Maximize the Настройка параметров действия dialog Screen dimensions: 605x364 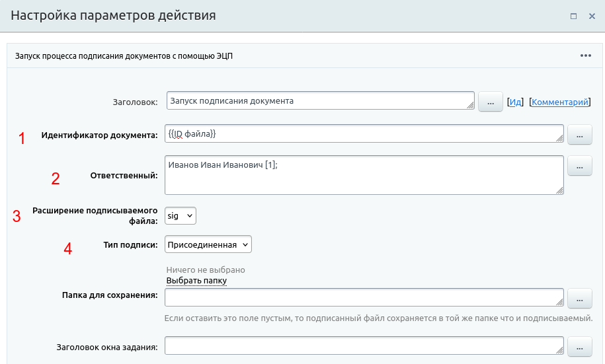pos(574,16)
